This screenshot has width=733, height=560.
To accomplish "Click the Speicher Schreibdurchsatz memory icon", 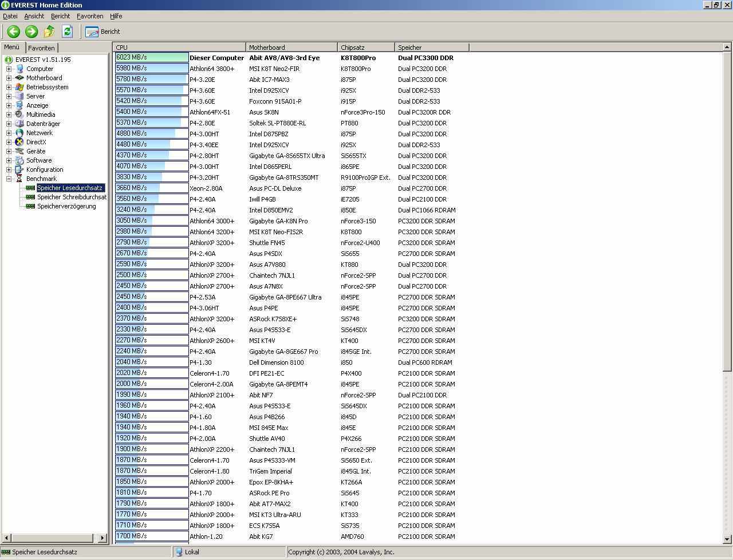I will point(30,197).
